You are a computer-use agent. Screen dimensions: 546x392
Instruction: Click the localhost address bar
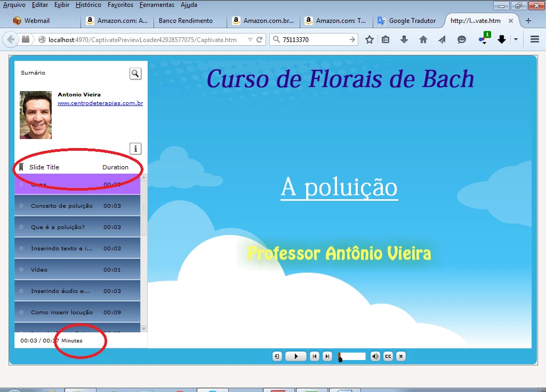tap(143, 39)
